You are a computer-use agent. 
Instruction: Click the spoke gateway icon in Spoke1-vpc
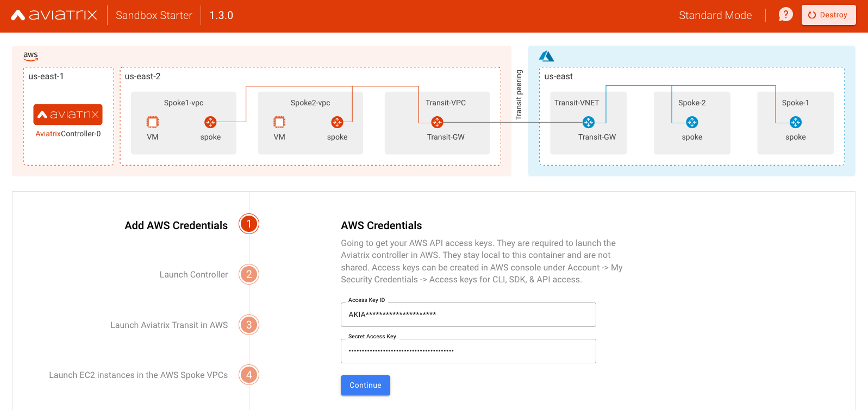(210, 122)
